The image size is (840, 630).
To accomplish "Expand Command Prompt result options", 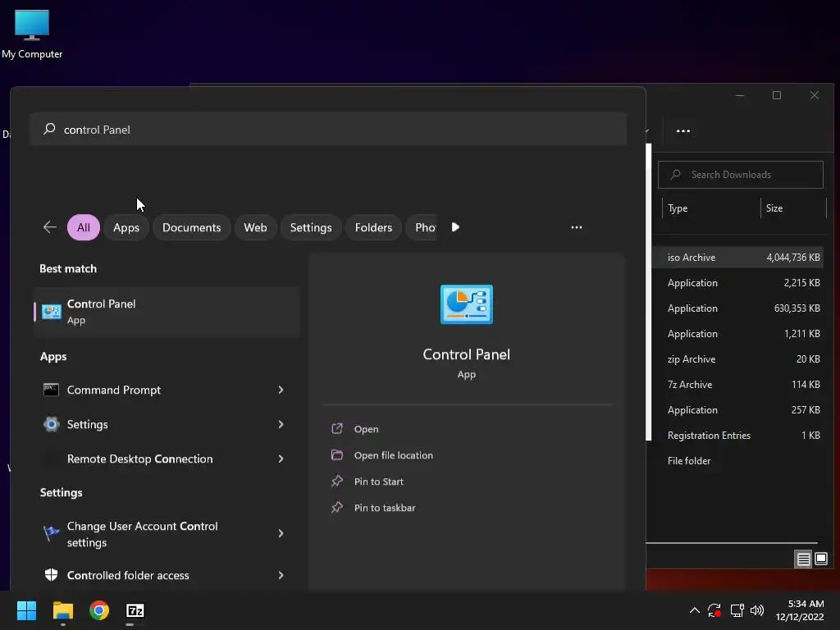I will point(281,390).
